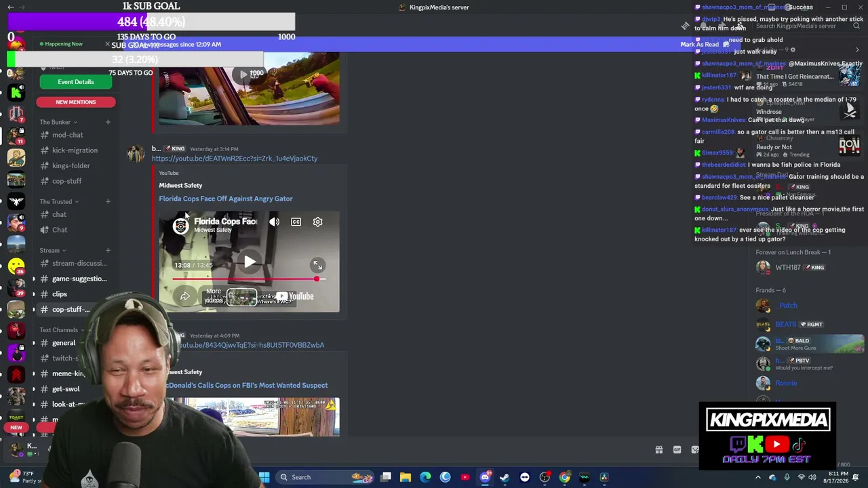Enter fullscreen on the embedded video
This screenshot has width=868, height=488.
pos(317,266)
